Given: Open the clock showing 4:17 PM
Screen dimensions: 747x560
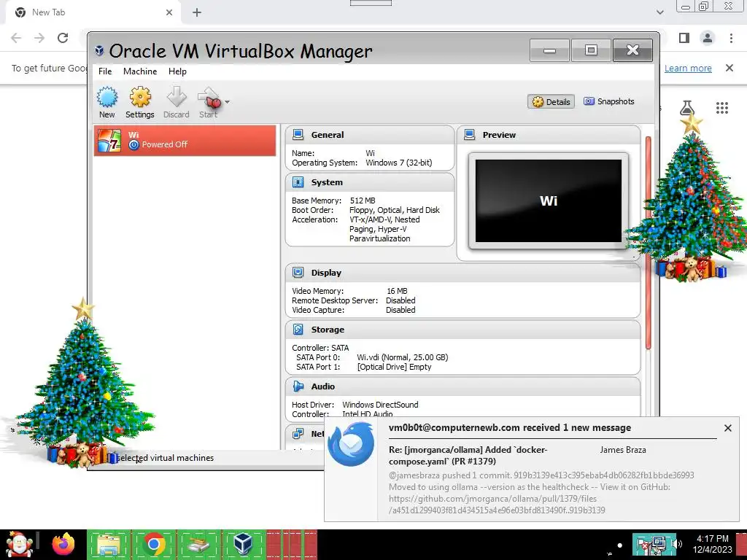Looking at the screenshot, I should [712, 544].
